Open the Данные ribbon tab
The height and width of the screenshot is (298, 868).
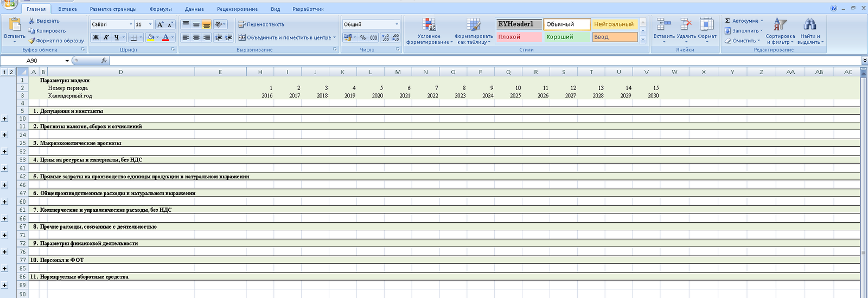pos(194,9)
